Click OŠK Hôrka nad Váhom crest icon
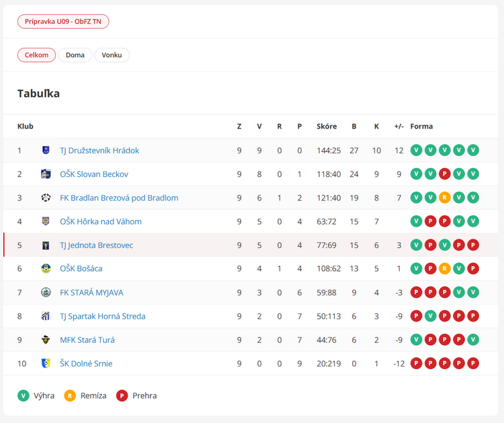Screen dimensions: 504x423 [46, 221]
